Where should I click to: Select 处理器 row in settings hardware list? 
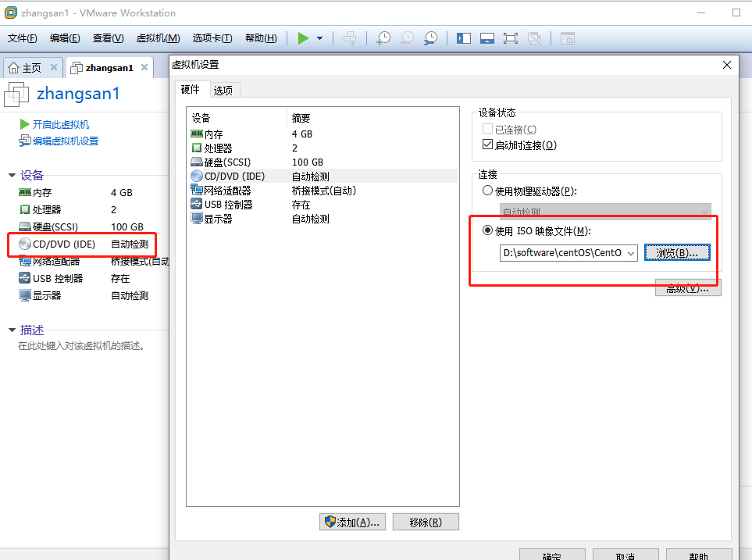coord(323,148)
